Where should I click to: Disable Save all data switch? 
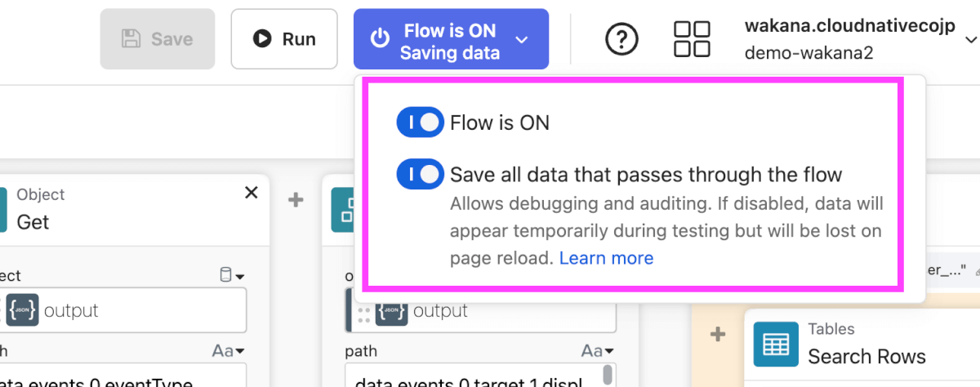tap(420, 174)
